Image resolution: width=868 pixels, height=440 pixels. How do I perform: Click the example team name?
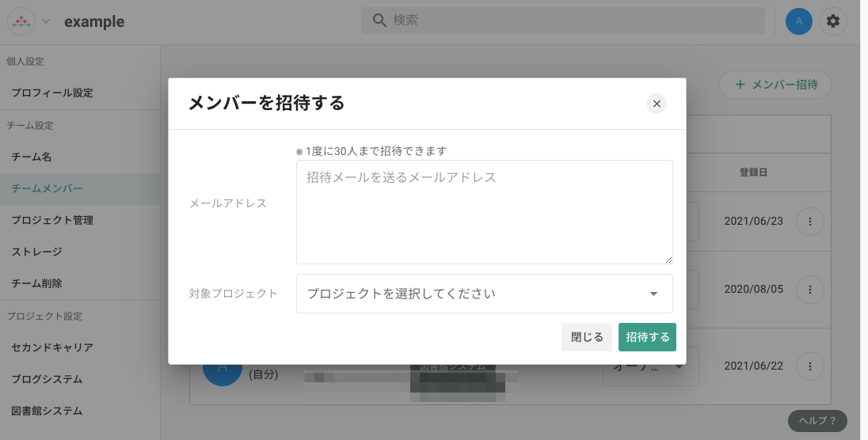tap(94, 21)
